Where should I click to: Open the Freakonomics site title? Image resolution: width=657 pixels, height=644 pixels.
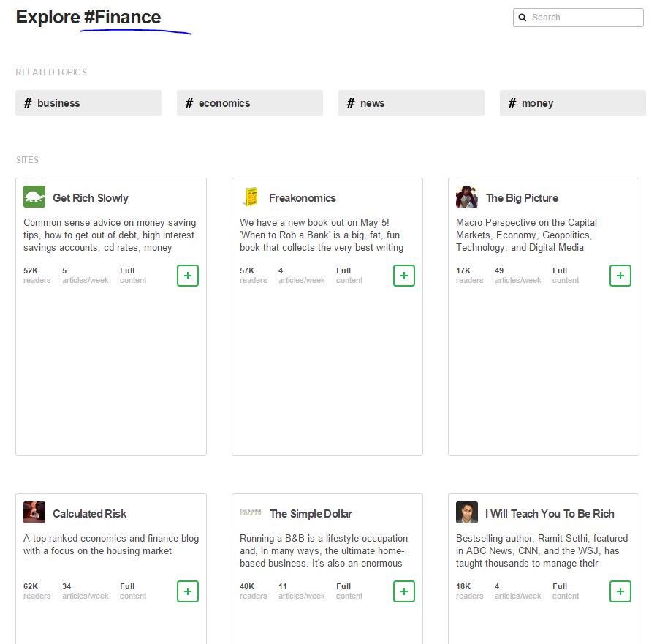303,198
